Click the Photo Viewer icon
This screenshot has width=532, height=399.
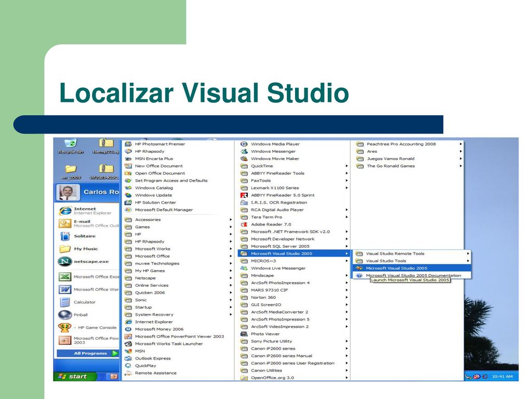tap(244, 334)
